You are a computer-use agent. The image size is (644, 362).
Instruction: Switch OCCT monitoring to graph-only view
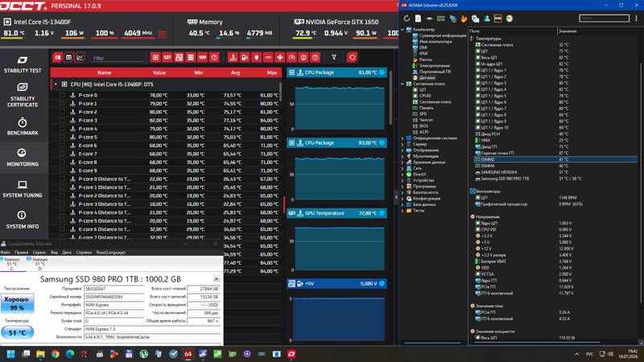80,57
